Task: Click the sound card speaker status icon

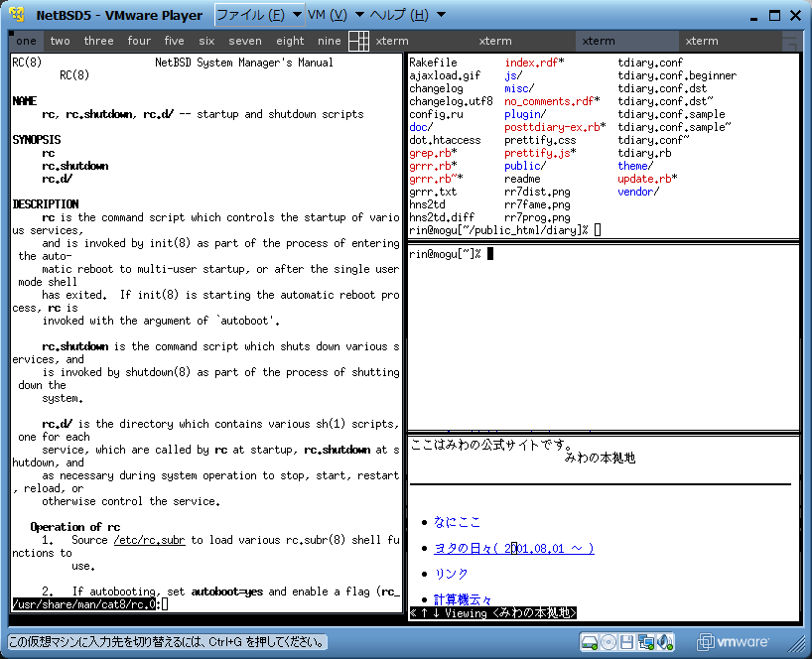Action: (x=665, y=642)
